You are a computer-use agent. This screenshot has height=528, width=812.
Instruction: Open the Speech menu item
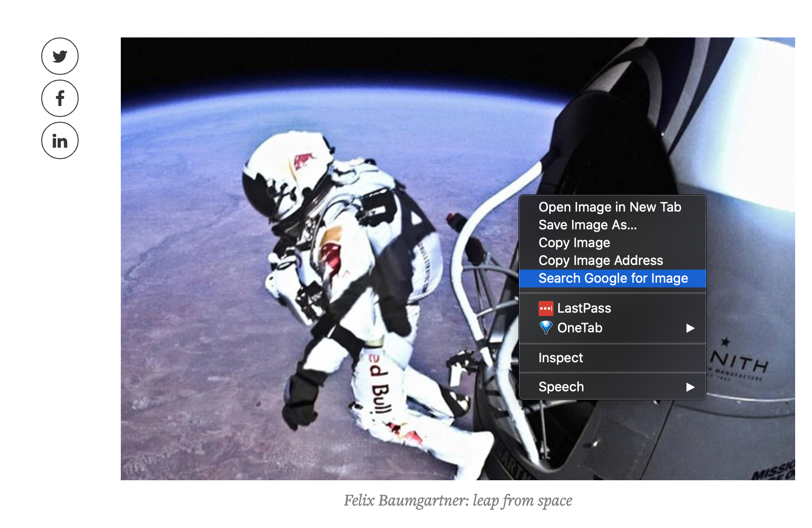(612, 387)
